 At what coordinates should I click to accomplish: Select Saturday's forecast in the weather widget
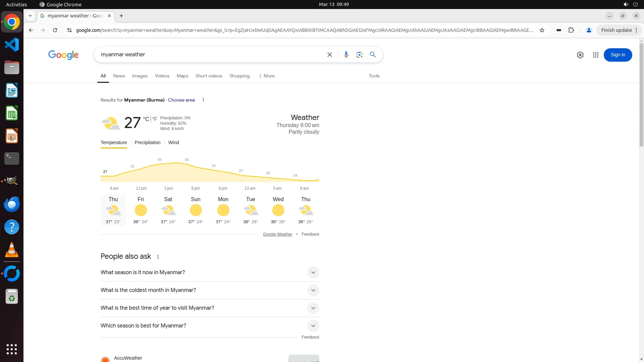point(168,210)
